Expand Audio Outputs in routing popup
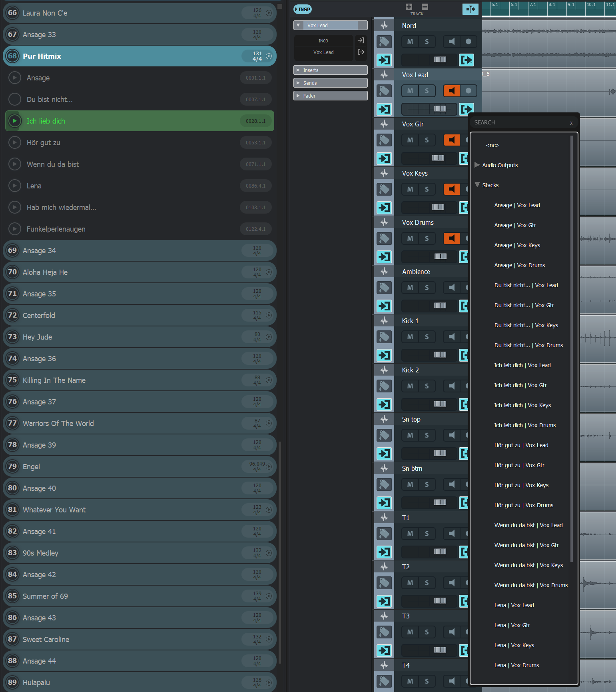Viewport: 616px width, 692px height. point(477,165)
